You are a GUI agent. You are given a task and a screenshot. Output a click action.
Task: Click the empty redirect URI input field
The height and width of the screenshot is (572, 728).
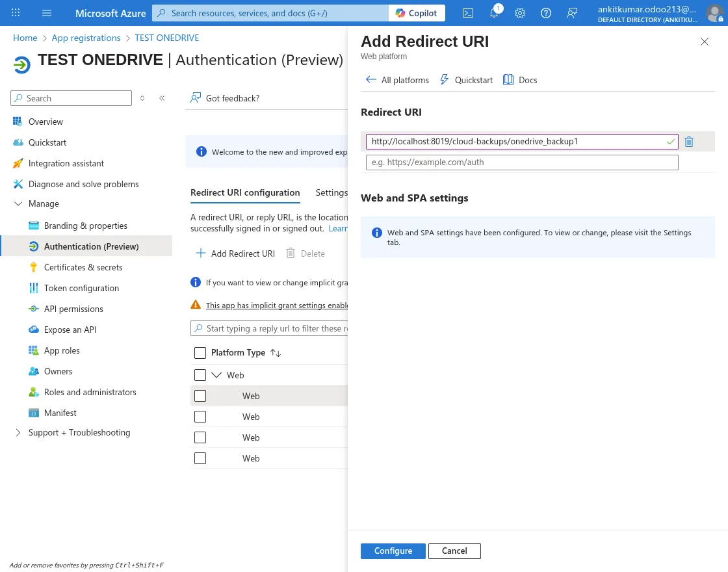[521, 162]
